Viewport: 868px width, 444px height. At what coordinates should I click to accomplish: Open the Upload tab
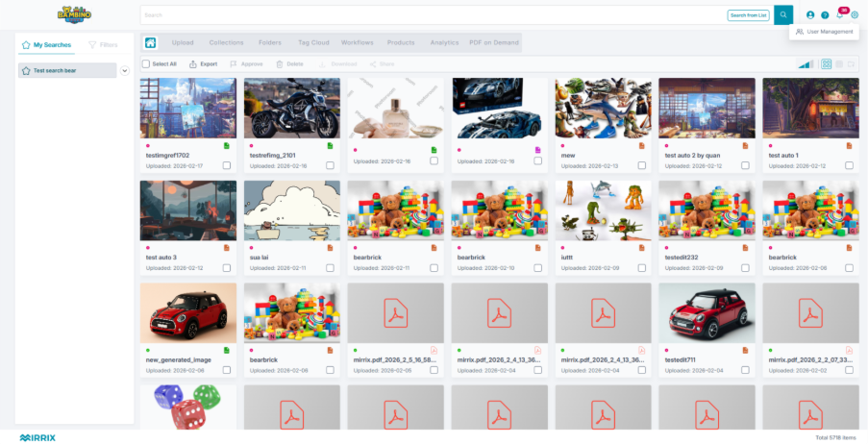[x=183, y=42]
